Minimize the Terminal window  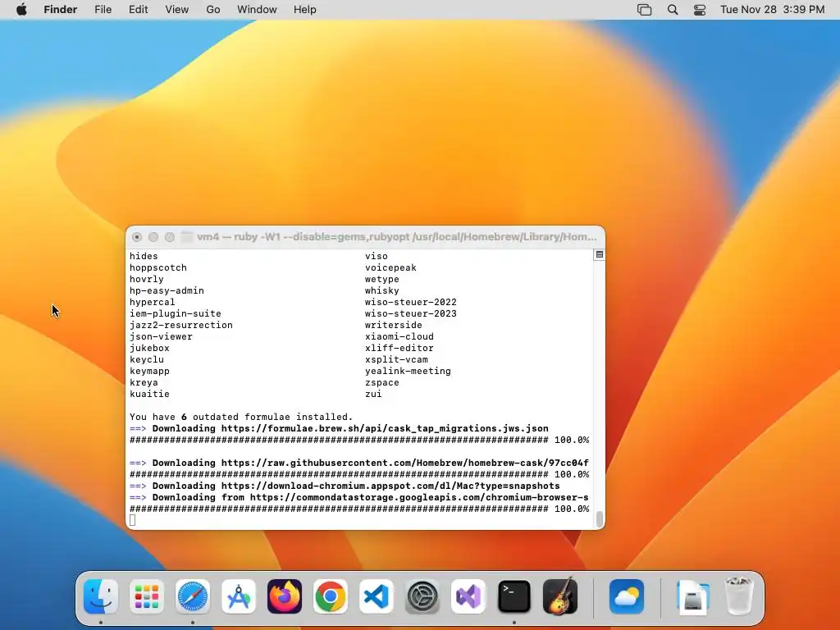point(153,237)
